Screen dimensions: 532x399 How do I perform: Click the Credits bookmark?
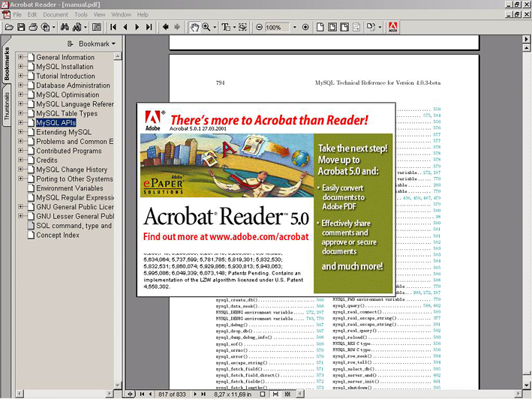(x=47, y=160)
